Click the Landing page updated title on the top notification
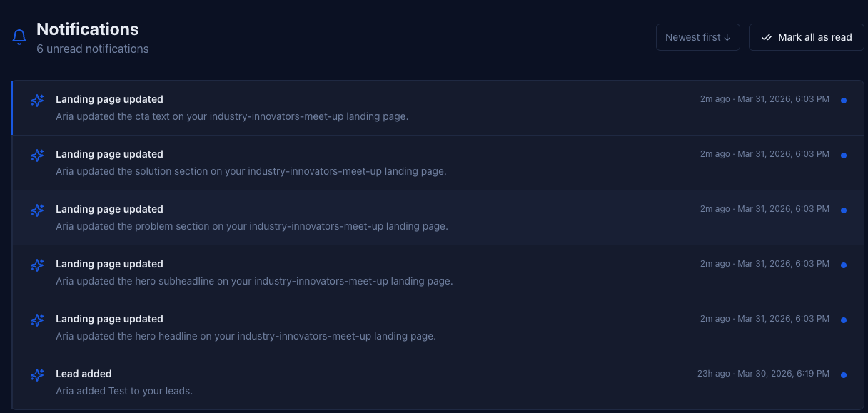The height and width of the screenshot is (413, 868). (109, 99)
